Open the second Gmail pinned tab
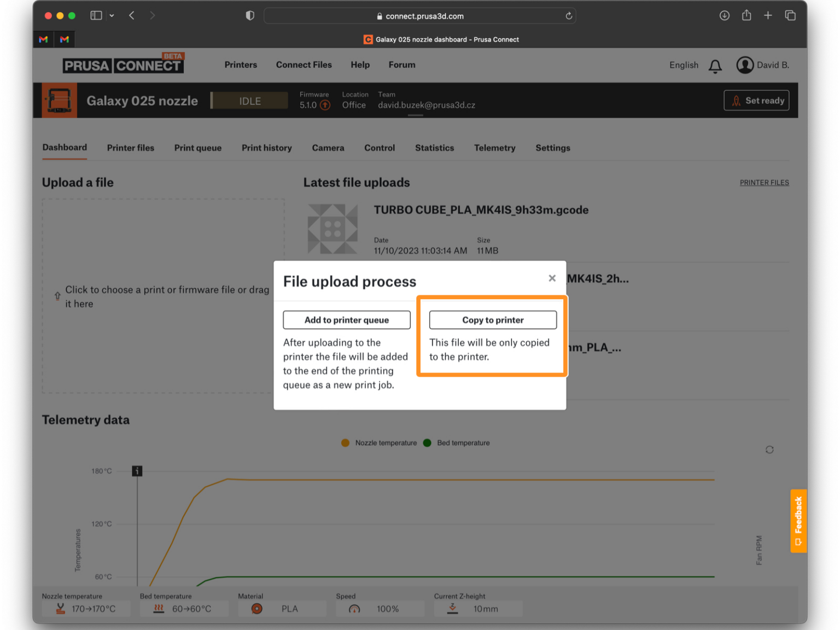Screen dimensions: 840x630 tap(65, 39)
